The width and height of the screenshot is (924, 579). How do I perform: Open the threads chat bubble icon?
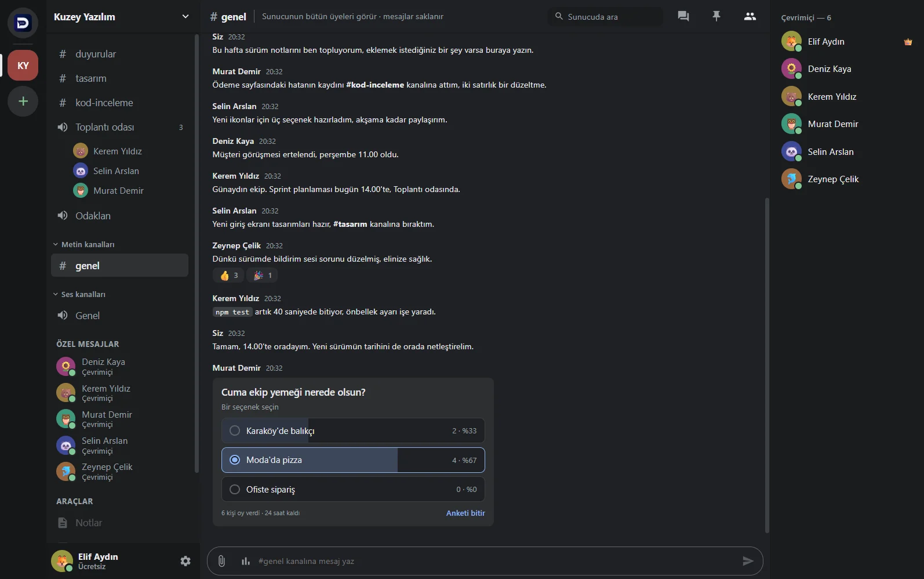[x=683, y=16]
